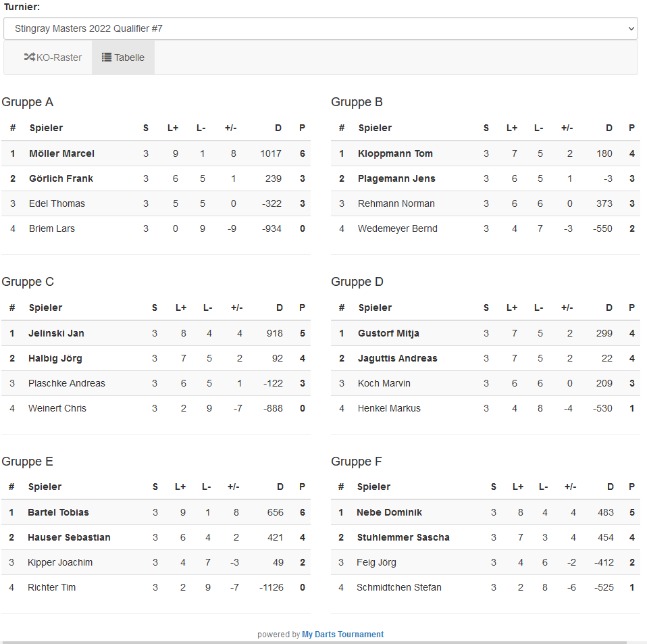Choose Bartel Tobias in Gruppe E
This screenshot has height=644, width=647.
pos(58,512)
